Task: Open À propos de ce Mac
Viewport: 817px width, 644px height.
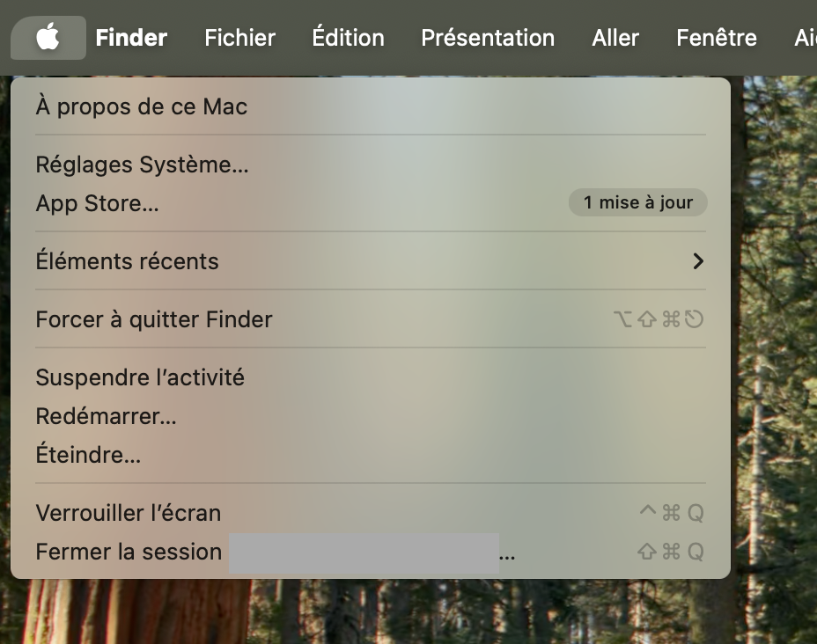Action: pos(141,106)
